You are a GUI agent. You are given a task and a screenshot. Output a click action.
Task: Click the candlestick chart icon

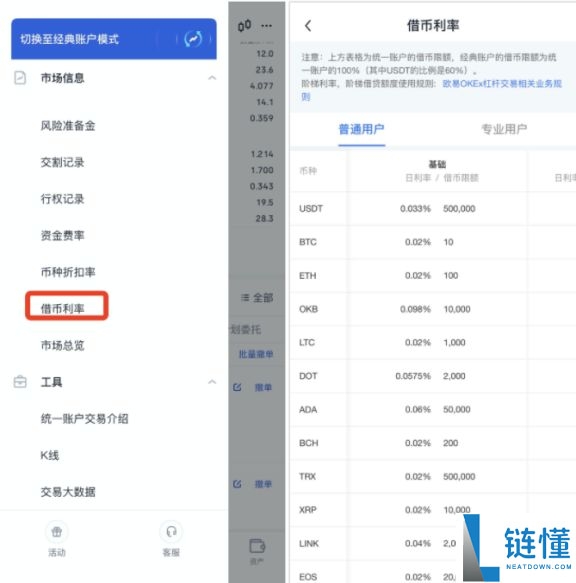(x=244, y=26)
